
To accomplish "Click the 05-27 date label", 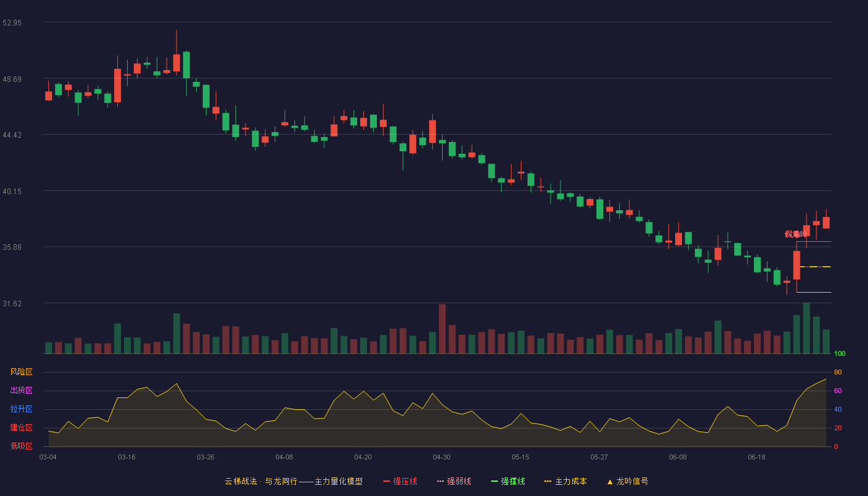I will click(599, 457).
